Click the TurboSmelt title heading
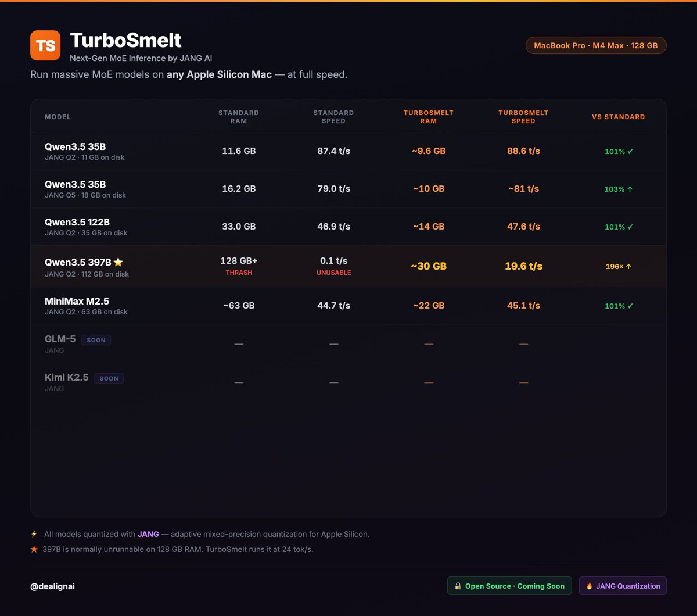Viewport: 697px width, 616px height. click(x=126, y=40)
